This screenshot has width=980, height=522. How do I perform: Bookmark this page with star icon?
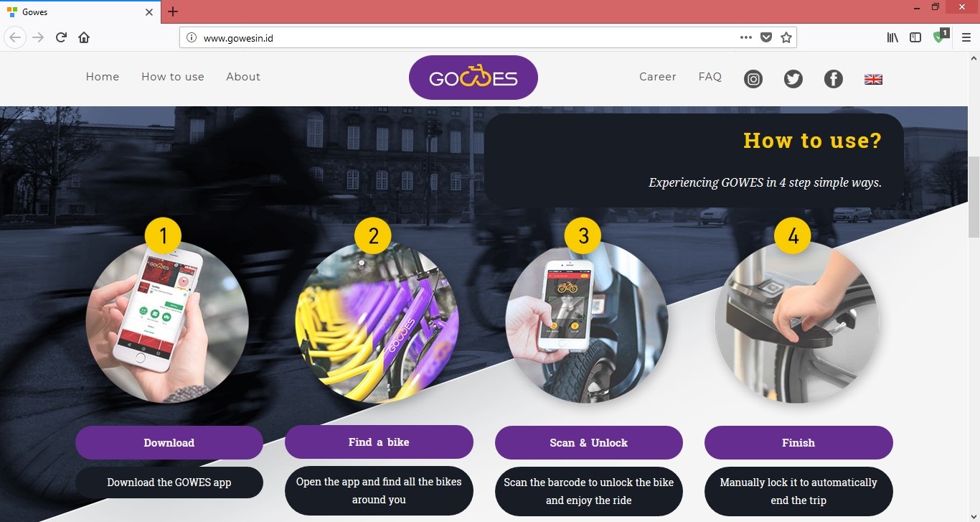pyautogui.click(x=786, y=37)
